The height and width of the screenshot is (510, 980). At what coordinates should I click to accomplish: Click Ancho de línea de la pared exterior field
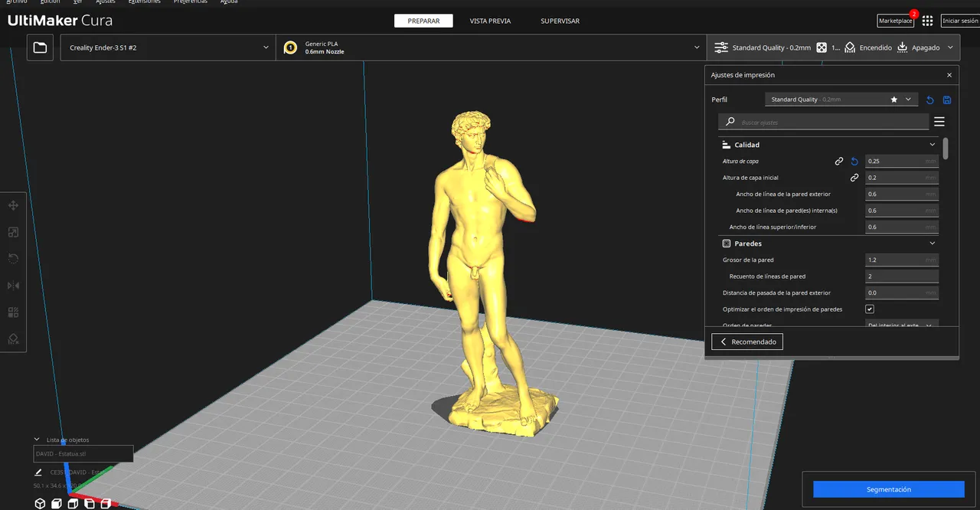coord(902,194)
